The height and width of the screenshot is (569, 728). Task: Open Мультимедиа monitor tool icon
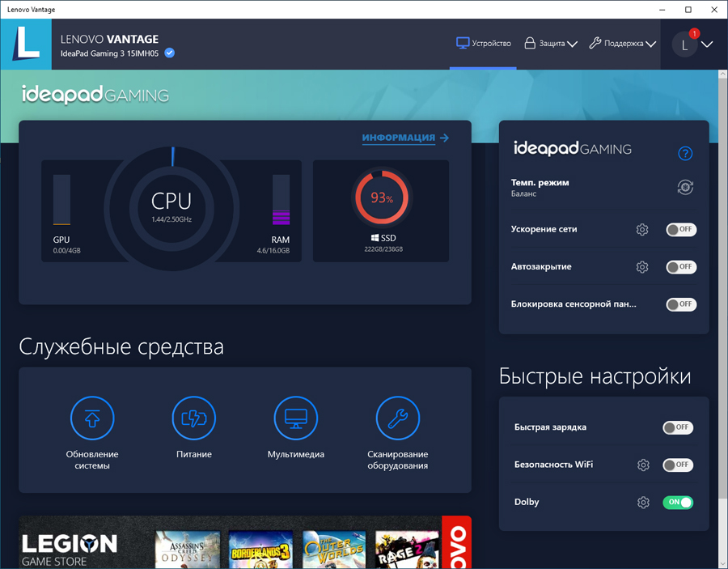296,418
